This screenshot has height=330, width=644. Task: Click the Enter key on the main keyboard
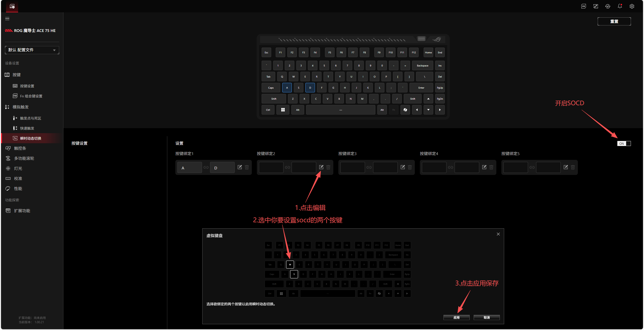421,88
